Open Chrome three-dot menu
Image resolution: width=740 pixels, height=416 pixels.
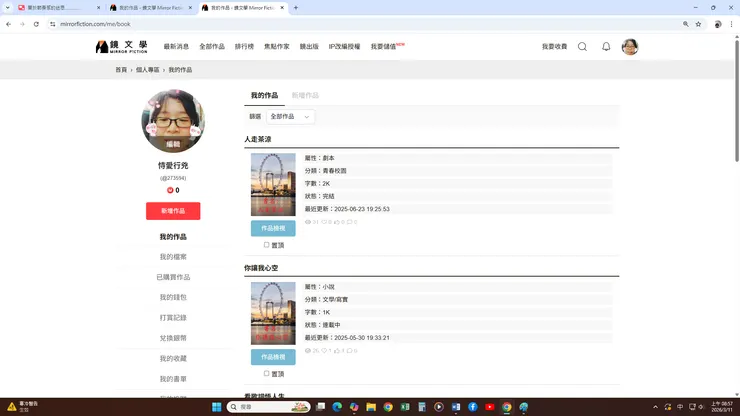(732, 24)
